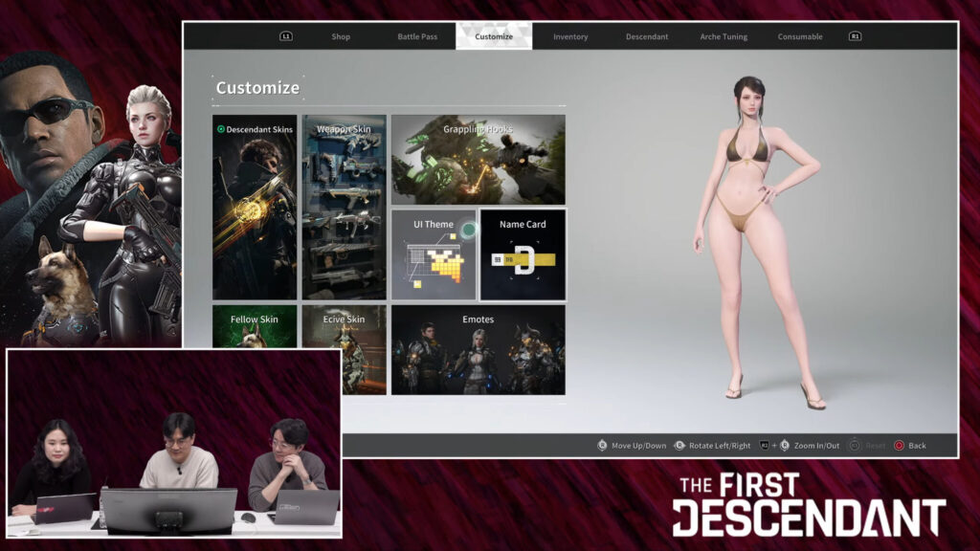Viewport: 980px width, 551px height.
Task: Open the Shop tab
Action: tap(341, 36)
